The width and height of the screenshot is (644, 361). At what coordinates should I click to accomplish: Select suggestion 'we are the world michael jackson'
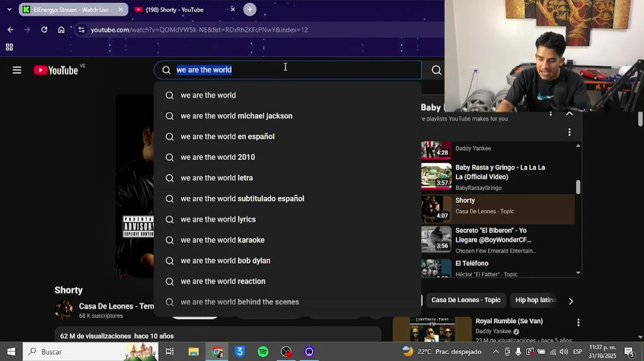point(287,116)
